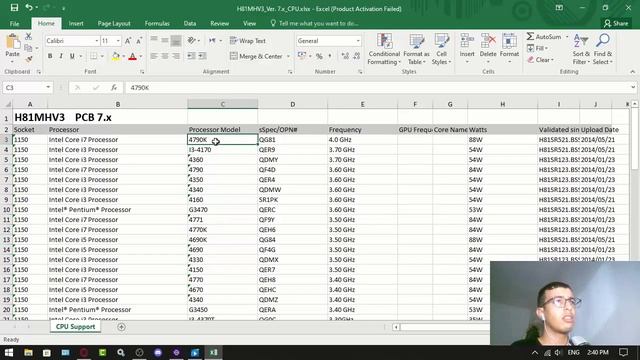Click the Share button

616,24
